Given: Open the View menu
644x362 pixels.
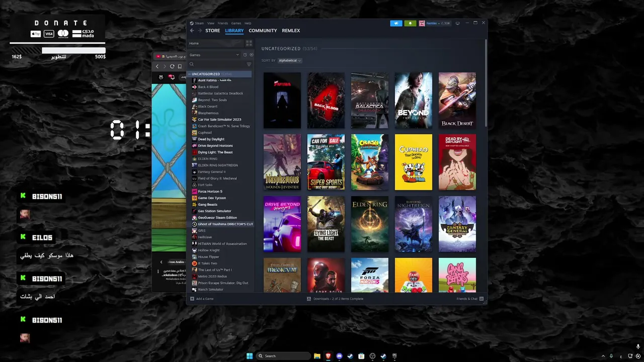Looking at the screenshot, I should [x=211, y=23].
